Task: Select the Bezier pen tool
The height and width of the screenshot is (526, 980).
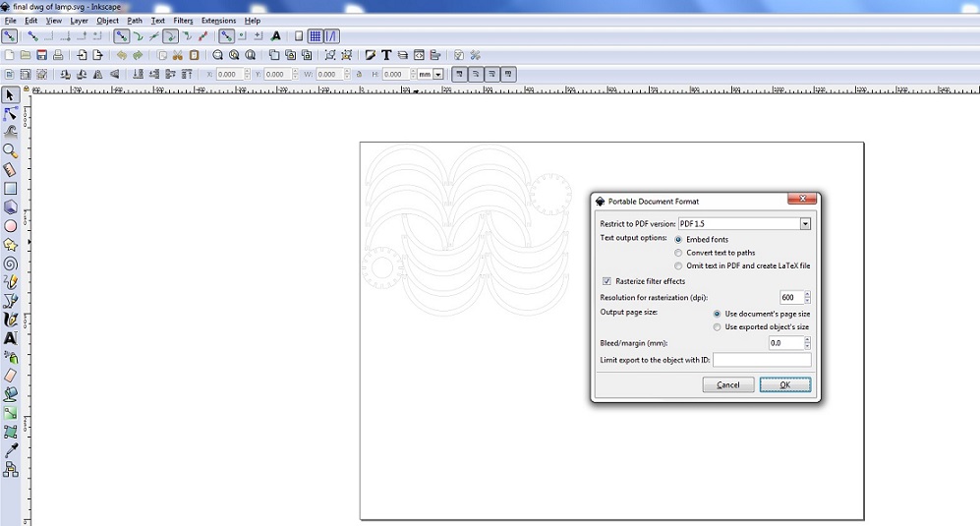Action: coord(10,301)
